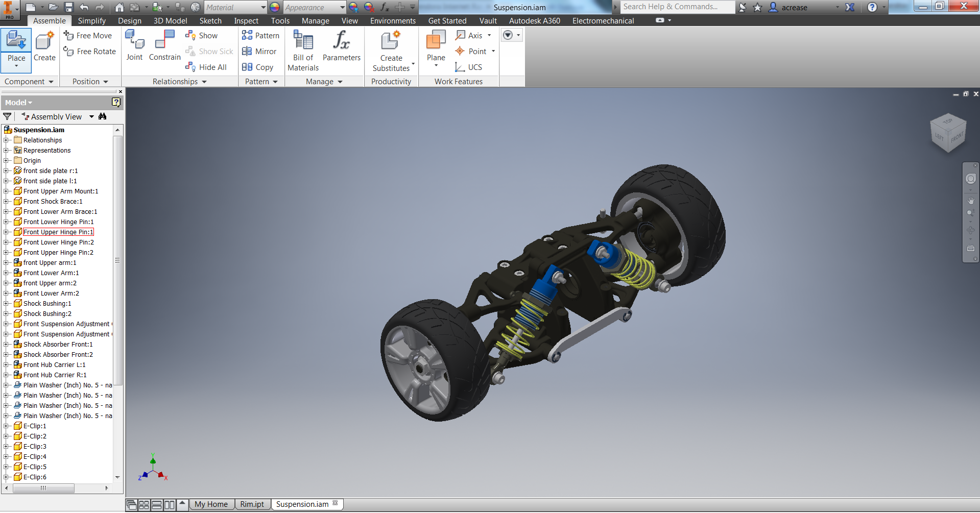Select the Constrain tool
The image size is (980, 513).
pos(164,46)
